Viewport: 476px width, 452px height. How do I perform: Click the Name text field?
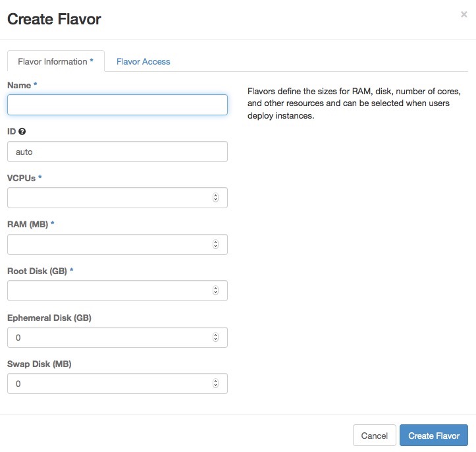pyautogui.click(x=117, y=105)
